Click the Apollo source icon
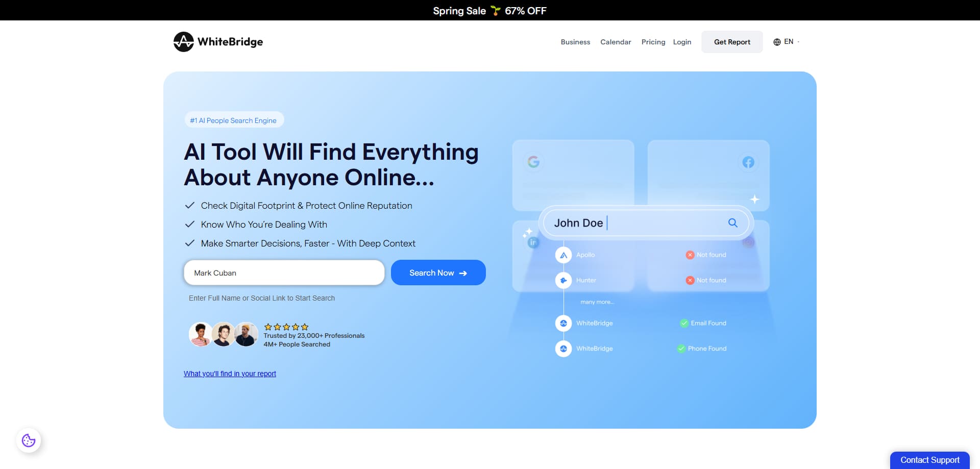Viewport: 980px width, 469px height. [x=563, y=255]
